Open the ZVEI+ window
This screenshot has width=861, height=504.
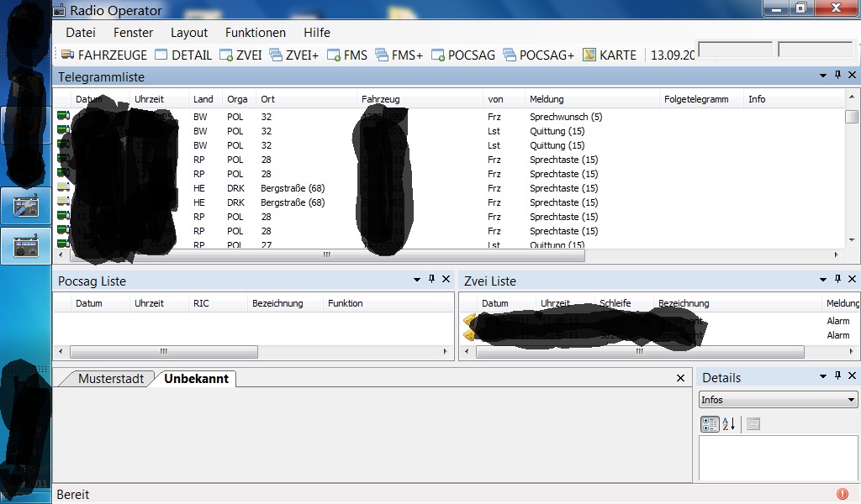[x=293, y=55]
